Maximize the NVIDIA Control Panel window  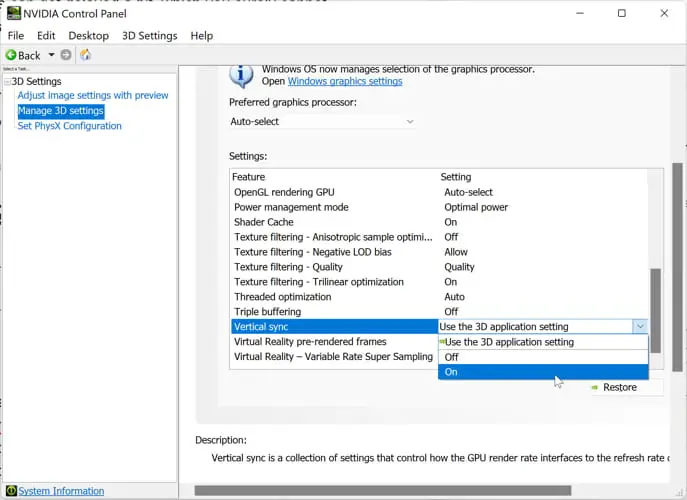click(x=621, y=13)
